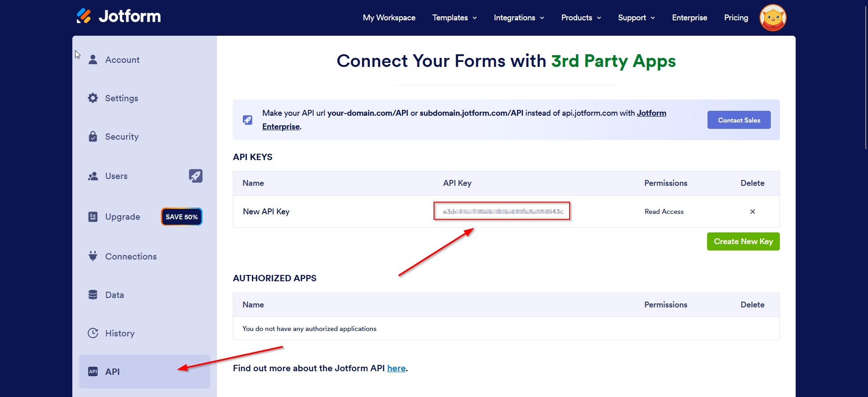The height and width of the screenshot is (397, 868).
Task: Select Settings in the sidebar
Action: point(145,98)
